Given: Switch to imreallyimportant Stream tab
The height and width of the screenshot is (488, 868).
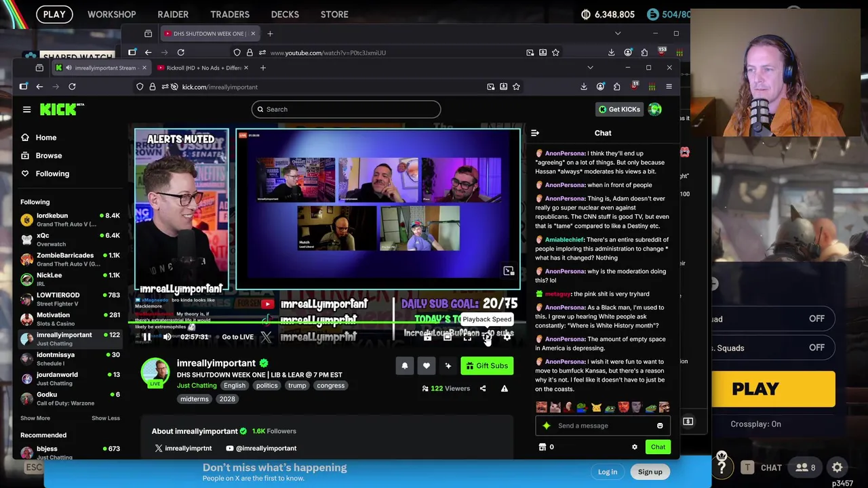Looking at the screenshot, I should 101,68.
